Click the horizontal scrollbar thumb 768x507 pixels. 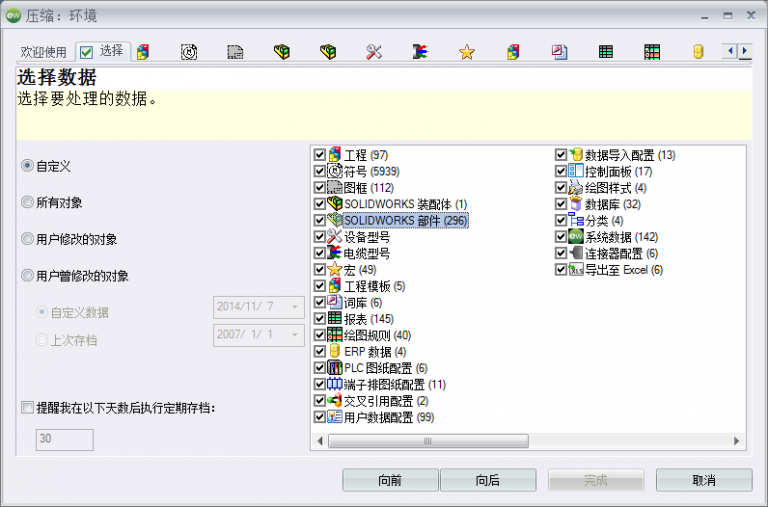point(428,441)
